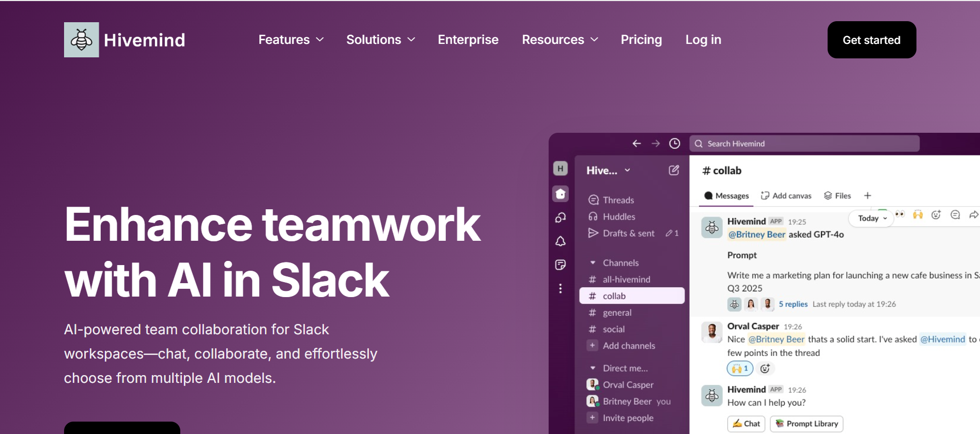980x434 pixels.
Task: Go forward with the right arrow icon
Action: (x=656, y=144)
